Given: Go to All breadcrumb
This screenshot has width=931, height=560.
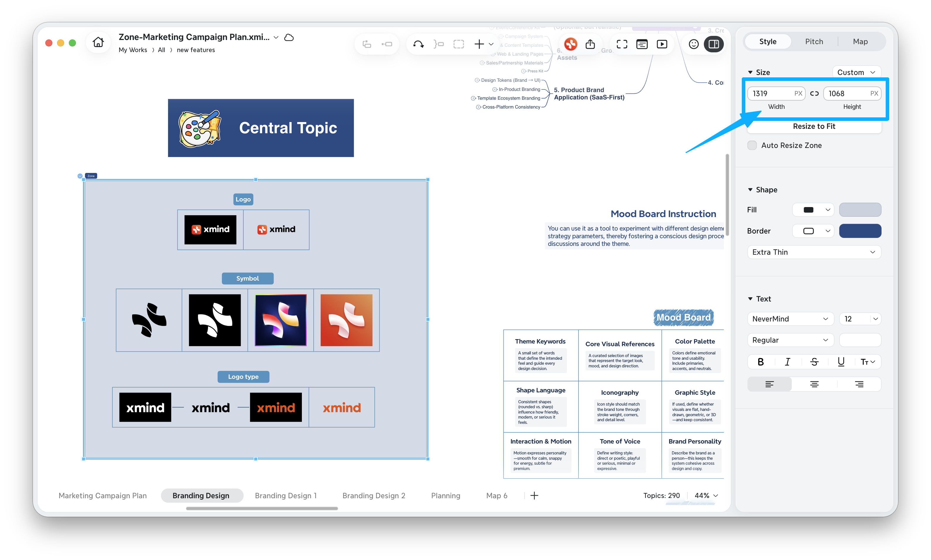Looking at the screenshot, I should tap(162, 50).
